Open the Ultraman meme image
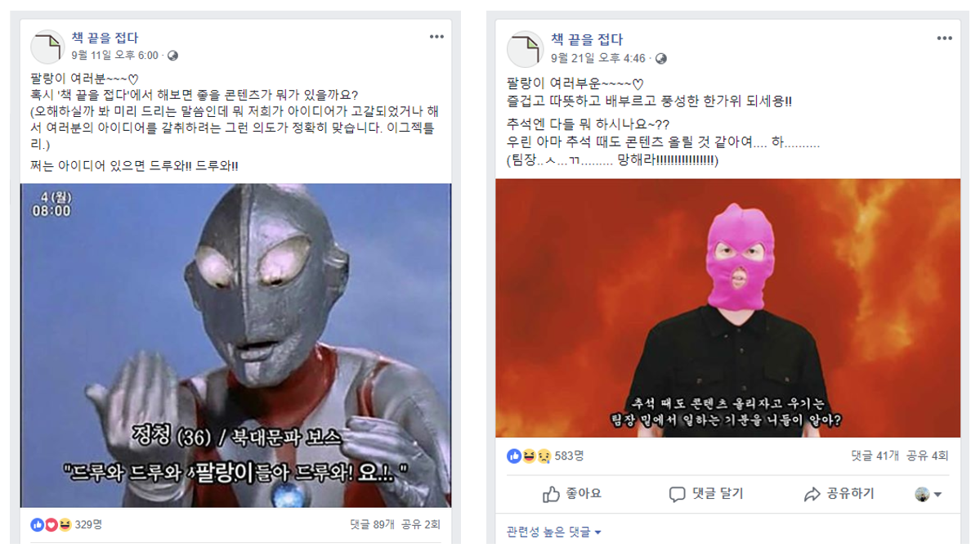 tap(235, 345)
